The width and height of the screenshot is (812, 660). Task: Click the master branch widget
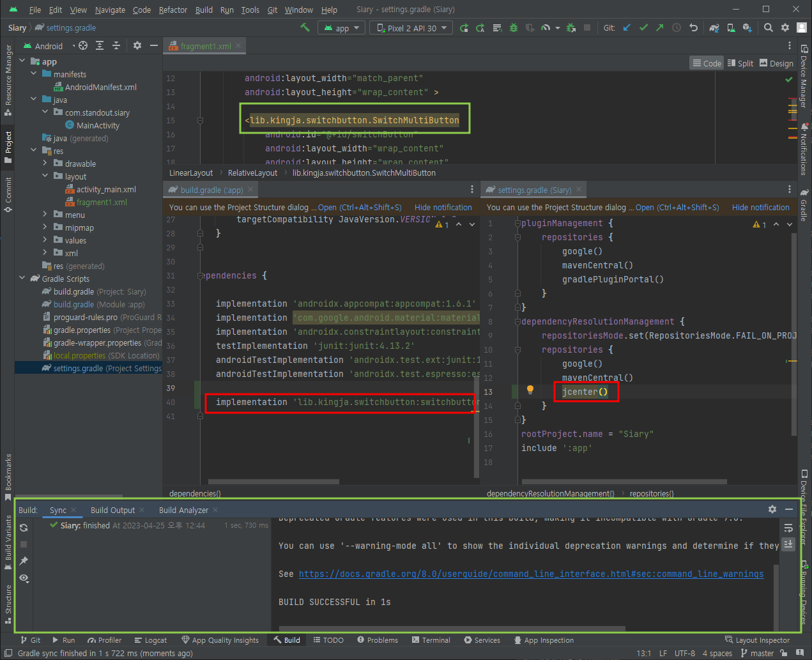pos(758,653)
